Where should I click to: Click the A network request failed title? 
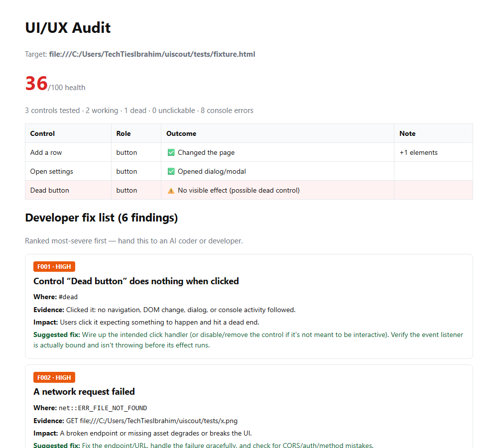click(x=84, y=392)
